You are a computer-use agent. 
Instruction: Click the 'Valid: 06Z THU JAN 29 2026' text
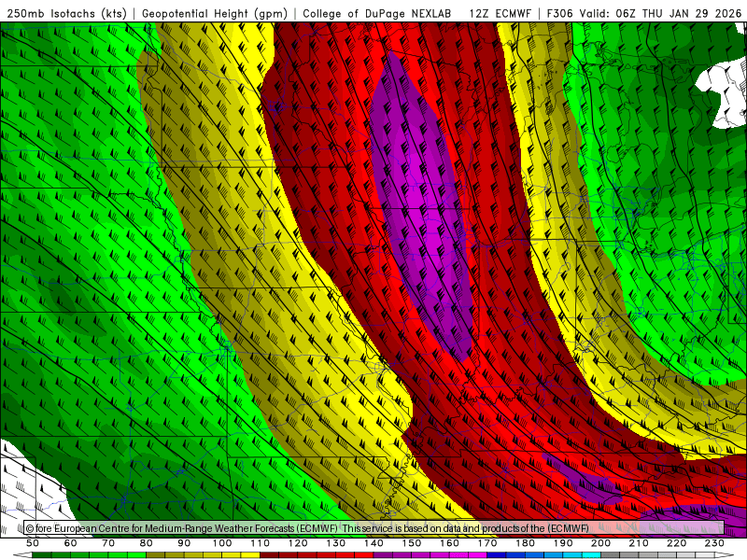pyautogui.click(x=660, y=13)
